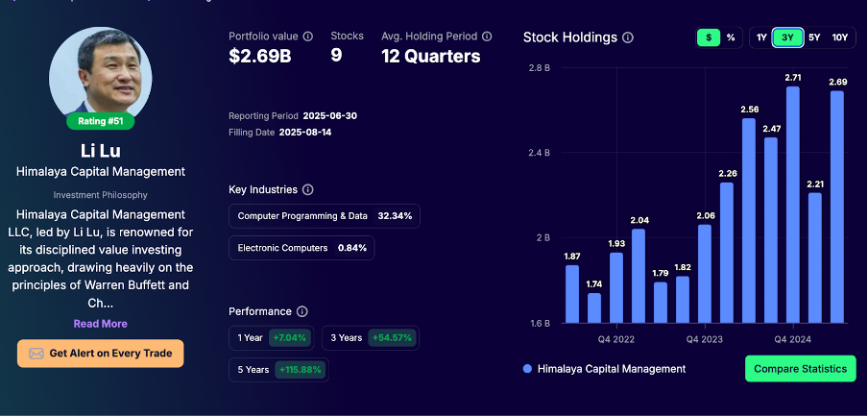Click the chart bar labeled 1.82
The height and width of the screenshot is (417, 868).
[683, 300]
